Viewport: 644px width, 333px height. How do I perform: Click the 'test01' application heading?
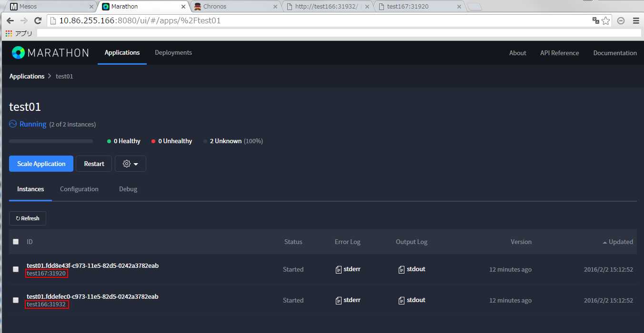click(25, 107)
